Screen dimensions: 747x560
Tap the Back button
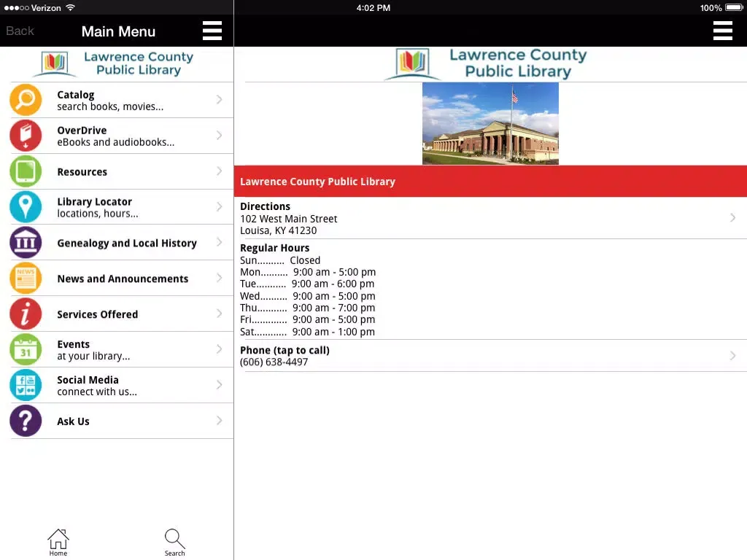(20, 31)
